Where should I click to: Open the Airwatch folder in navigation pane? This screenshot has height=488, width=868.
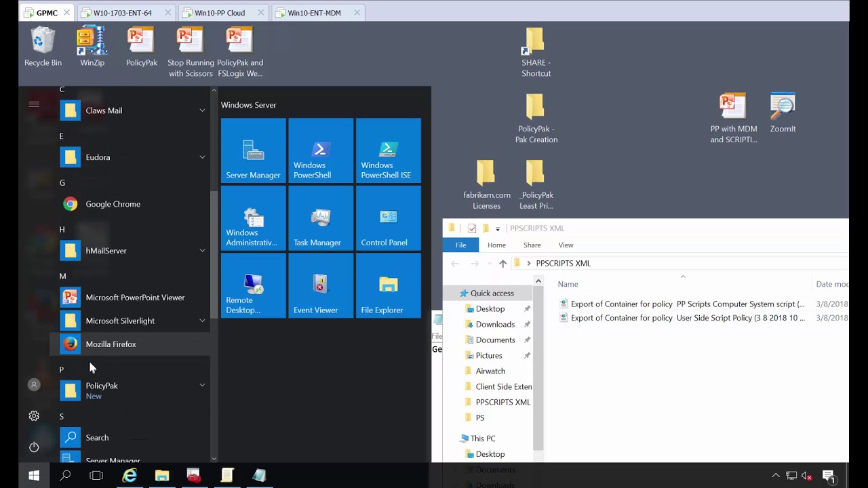490,371
